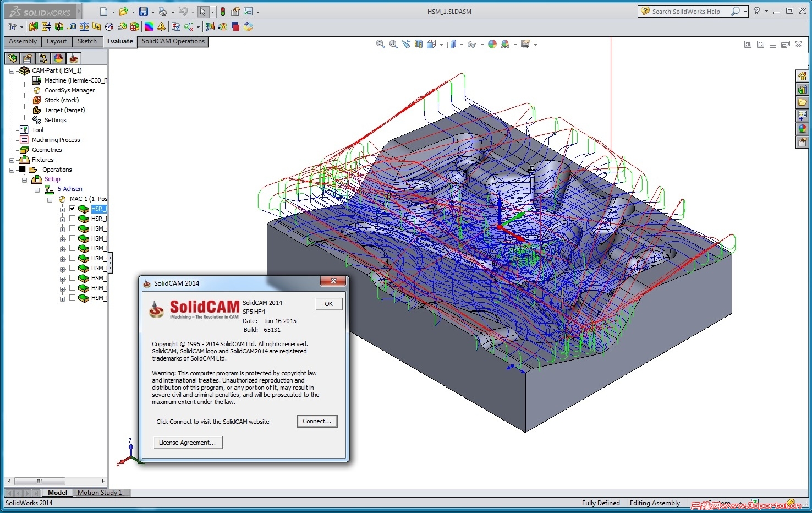Expand the highlighted HSR operation node
Screen dimensions: 812x513
[x=62, y=210]
